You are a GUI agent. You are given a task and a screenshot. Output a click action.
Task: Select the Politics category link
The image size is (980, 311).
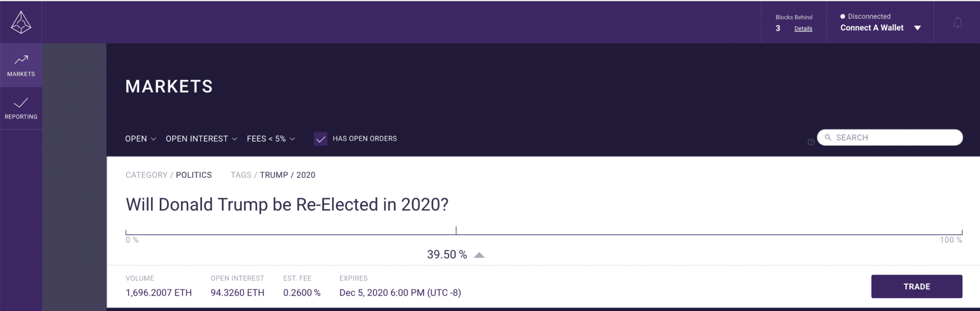click(x=194, y=175)
